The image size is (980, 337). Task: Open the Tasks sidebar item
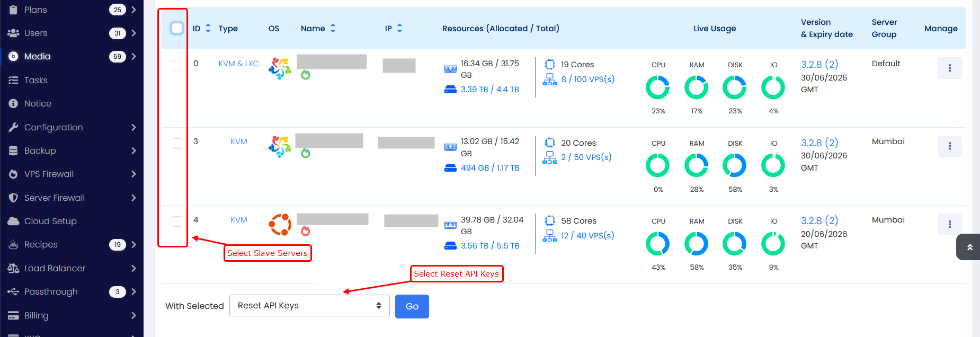tap(35, 80)
